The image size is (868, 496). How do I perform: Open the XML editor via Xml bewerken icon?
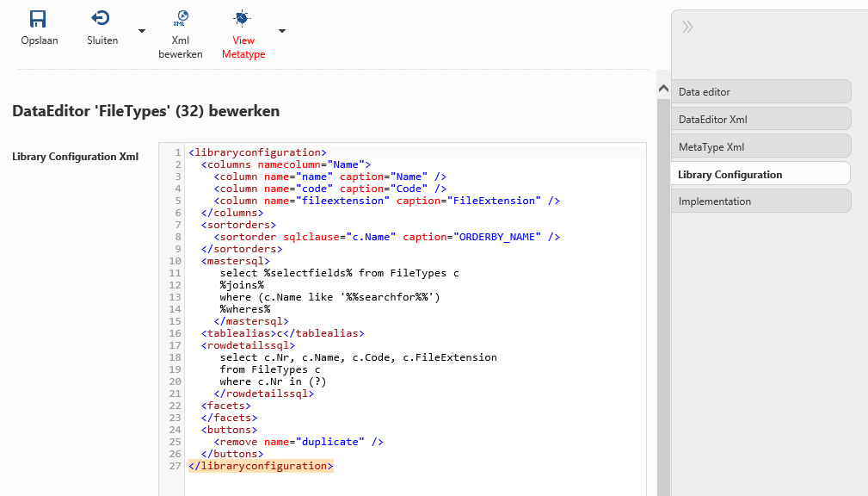click(x=180, y=17)
